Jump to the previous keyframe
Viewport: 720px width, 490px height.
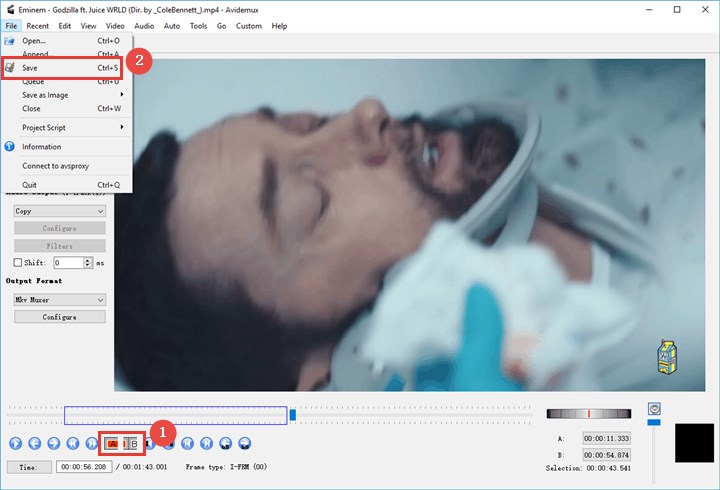click(73, 443)
